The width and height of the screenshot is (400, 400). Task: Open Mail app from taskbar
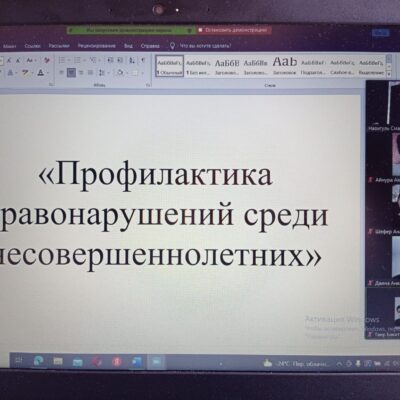(x=78, y=362)
